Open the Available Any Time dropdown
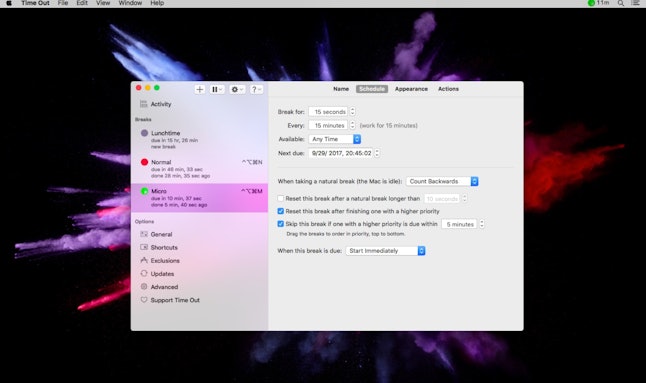Screen dimensions: 646x383 click(x=335, y=139)
